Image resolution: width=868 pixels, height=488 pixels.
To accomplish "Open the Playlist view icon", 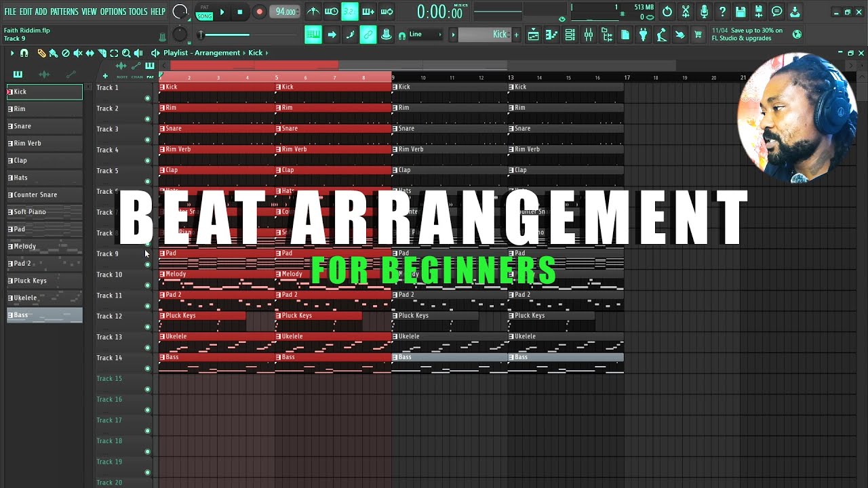I will pos(534,35).
